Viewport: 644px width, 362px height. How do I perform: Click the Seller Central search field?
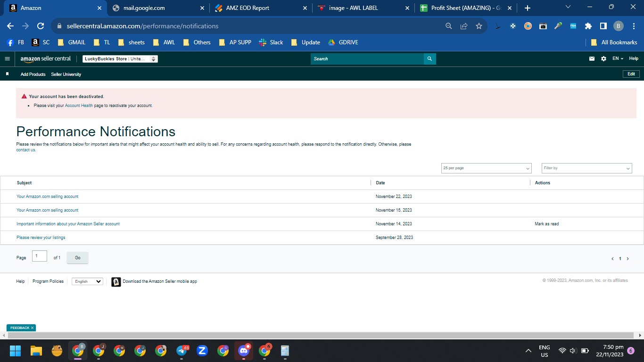pos(367,59)
